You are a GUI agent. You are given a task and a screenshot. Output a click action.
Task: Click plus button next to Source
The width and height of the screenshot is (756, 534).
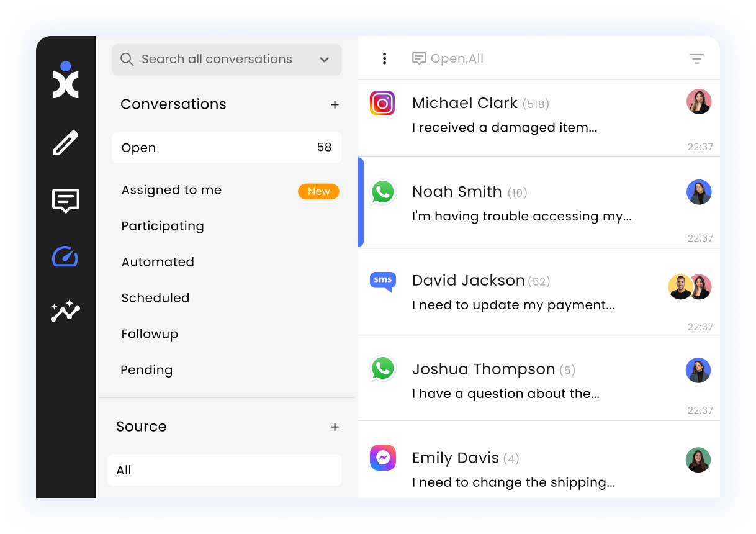(x=335, y=427)
